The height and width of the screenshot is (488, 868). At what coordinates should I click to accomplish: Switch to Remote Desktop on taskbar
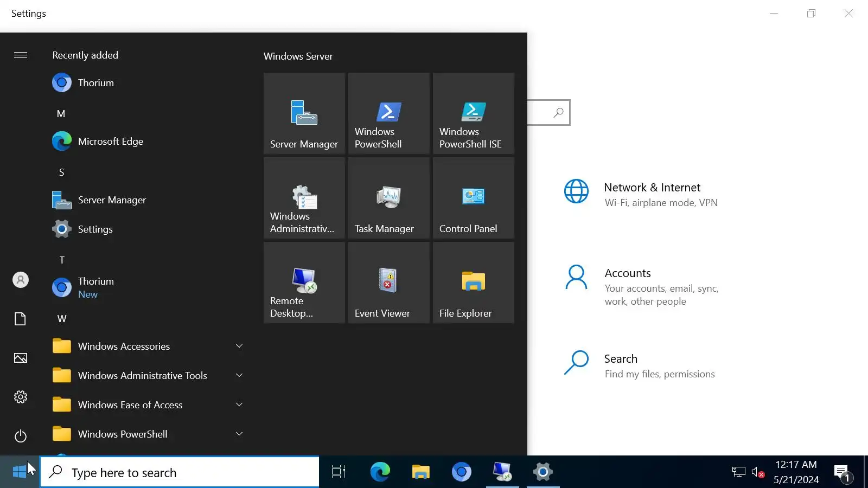pyautogui.click(x=502, y=472)
